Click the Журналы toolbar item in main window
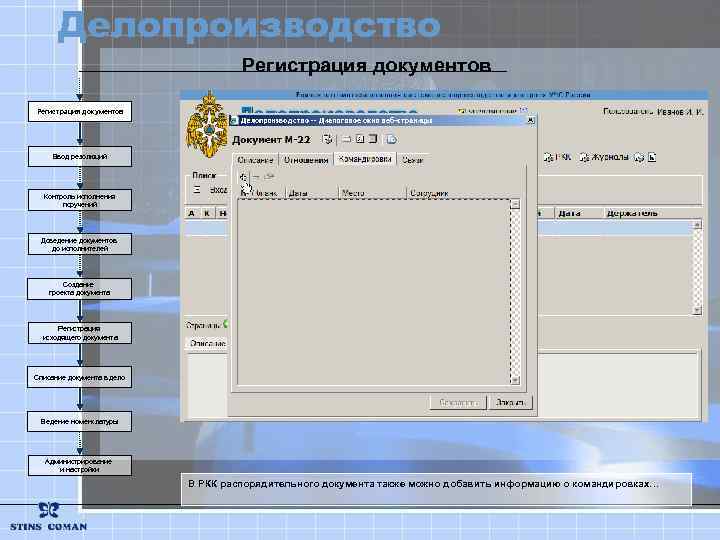The image size is (720, 540). tap(604, 158)
